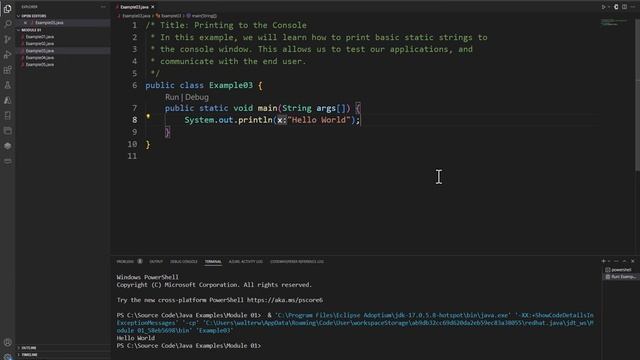The height and width of the screenshot is (360, 640).
Task: Expand the Timeline section
Action: coord(29,355)
